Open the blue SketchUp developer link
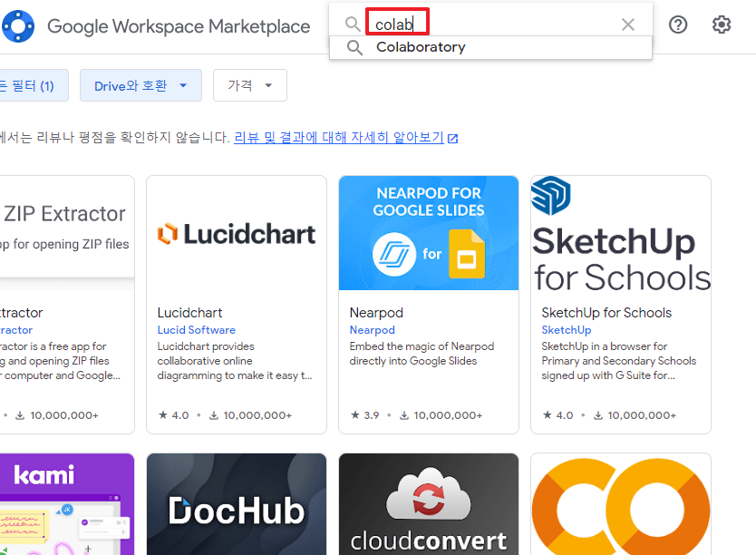 [x=566, y=330]
